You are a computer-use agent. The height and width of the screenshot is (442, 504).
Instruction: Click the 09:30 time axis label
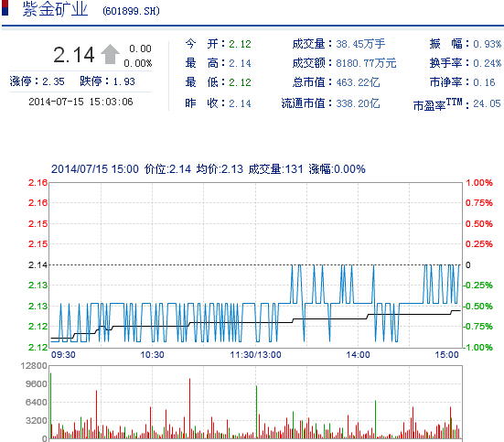pos(63,354)
